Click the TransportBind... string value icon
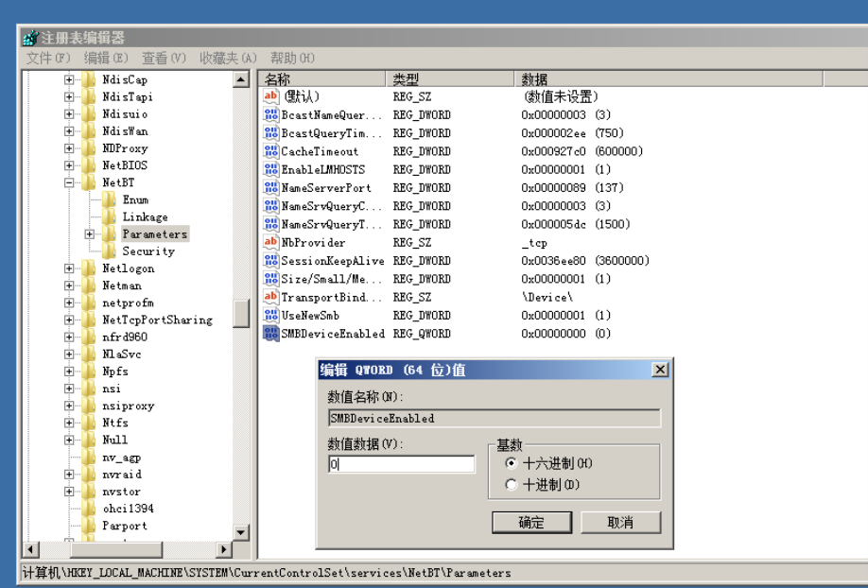This screenshot has height=588, width=868. point(270,297)
